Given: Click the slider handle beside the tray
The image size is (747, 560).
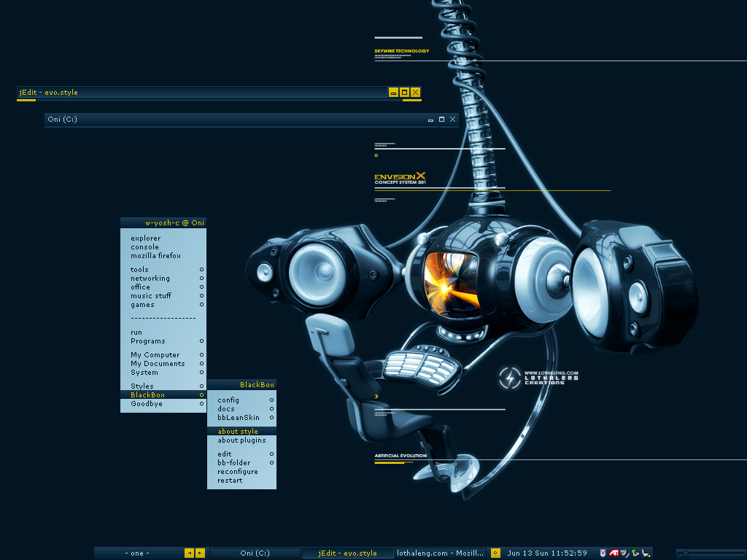Looking at the screenshot, I should [686, 553].
